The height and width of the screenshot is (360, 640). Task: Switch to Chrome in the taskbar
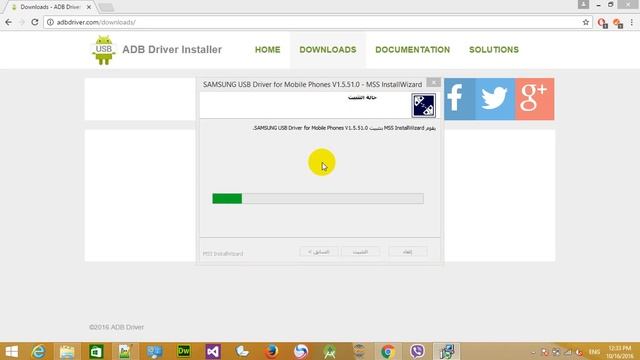click(388, 351)
